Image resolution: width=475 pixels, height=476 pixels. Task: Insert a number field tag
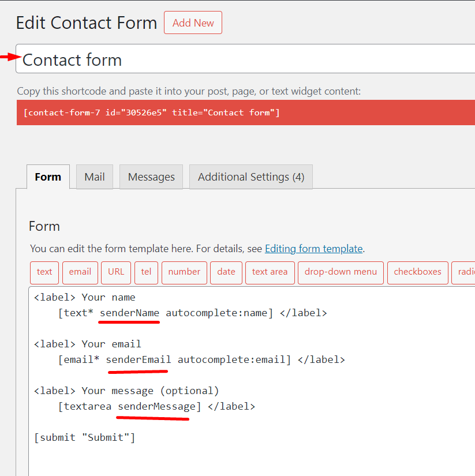click(x=184, y=272)
